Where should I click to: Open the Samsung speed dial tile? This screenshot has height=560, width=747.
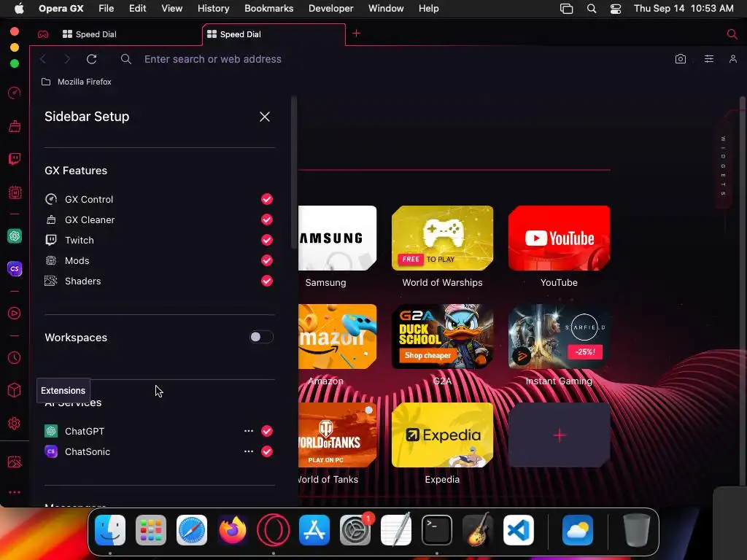pos(337,238)
